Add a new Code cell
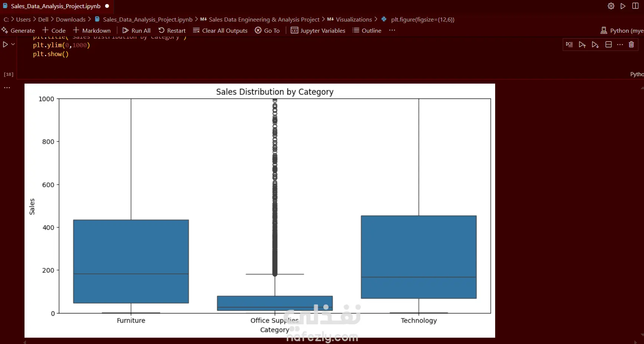Image resolution: width=644 pixels, height=344 pixels. (54, 30)
